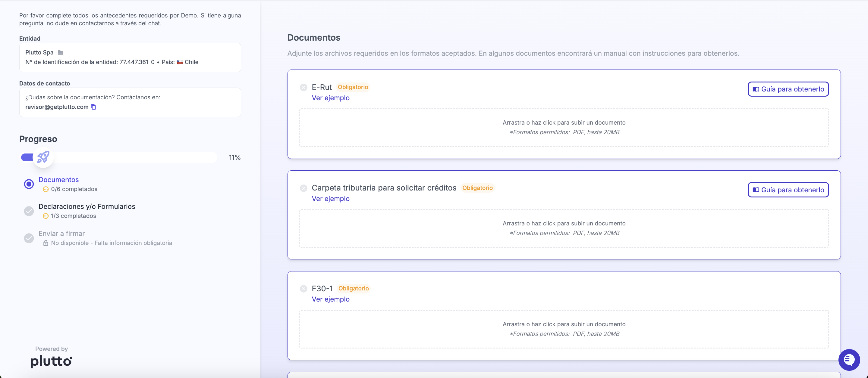Image resolution: width=868 pixels, height=378 pixels.
Task: Click the plutto logo at bottom left
Action: point(51,361)
